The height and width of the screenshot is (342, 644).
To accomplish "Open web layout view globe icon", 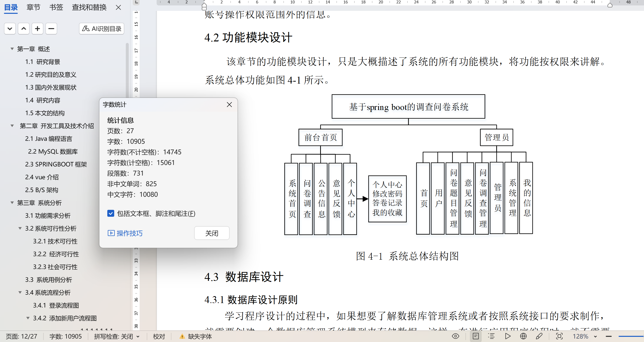I will [x=523, y=336].
